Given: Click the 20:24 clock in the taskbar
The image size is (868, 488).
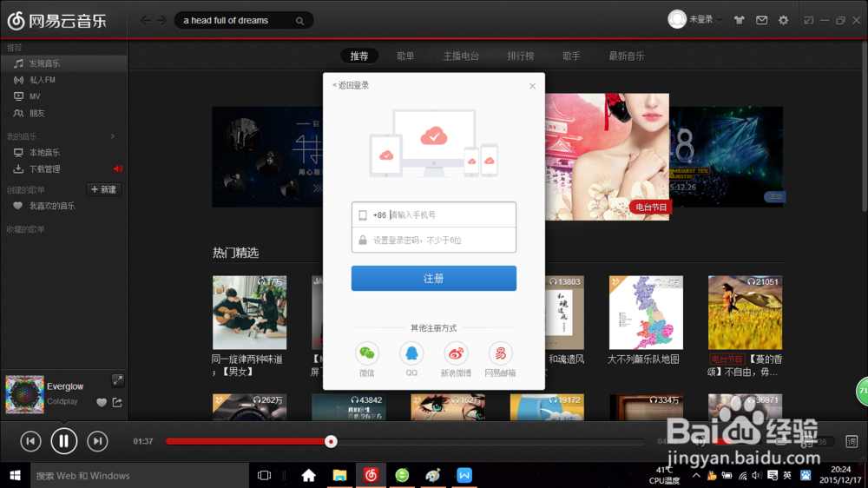Looking at the screenshot, I should pos(840,470).
